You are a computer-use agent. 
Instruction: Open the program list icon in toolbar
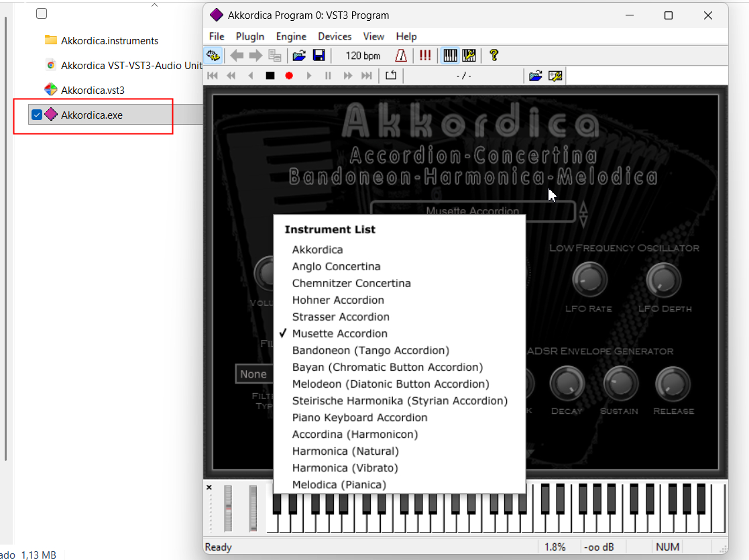pos(275,56)
